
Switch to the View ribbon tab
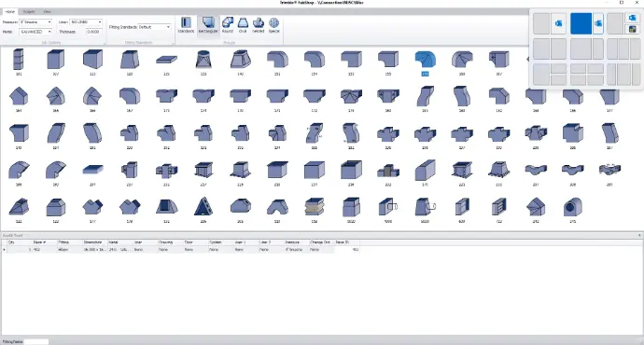coord(47,11)
